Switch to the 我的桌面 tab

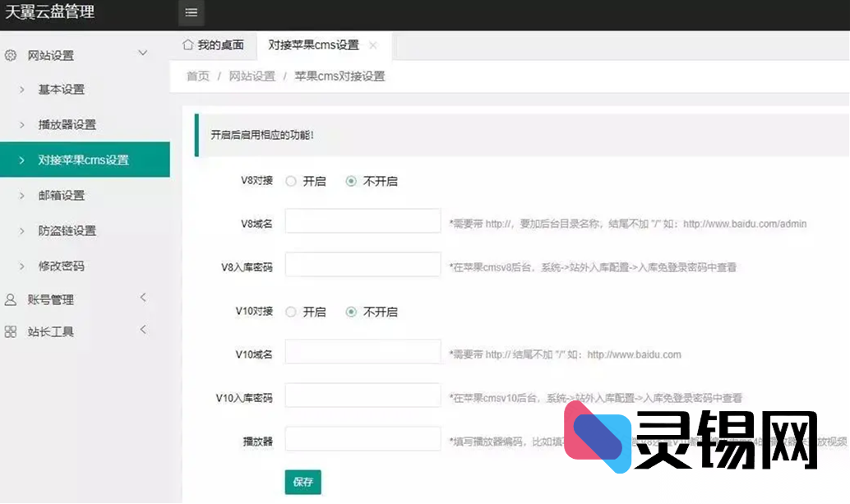coord(214,46)
